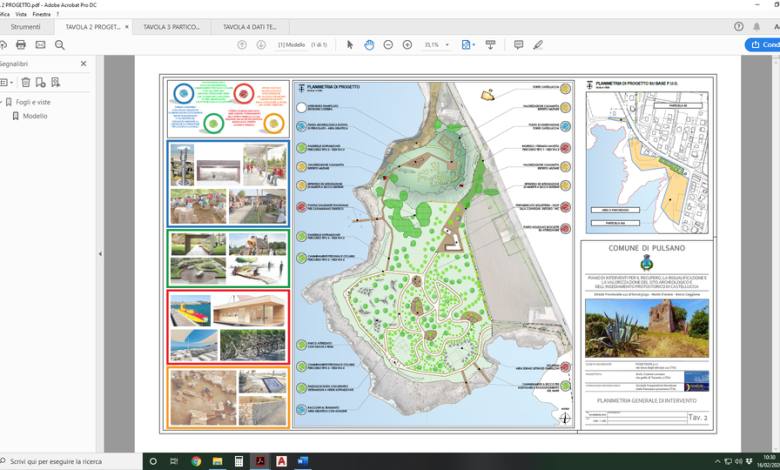This screenshot has width=780, height=470.
Task: Zoom in with the plus button
Action: point(407,45)
